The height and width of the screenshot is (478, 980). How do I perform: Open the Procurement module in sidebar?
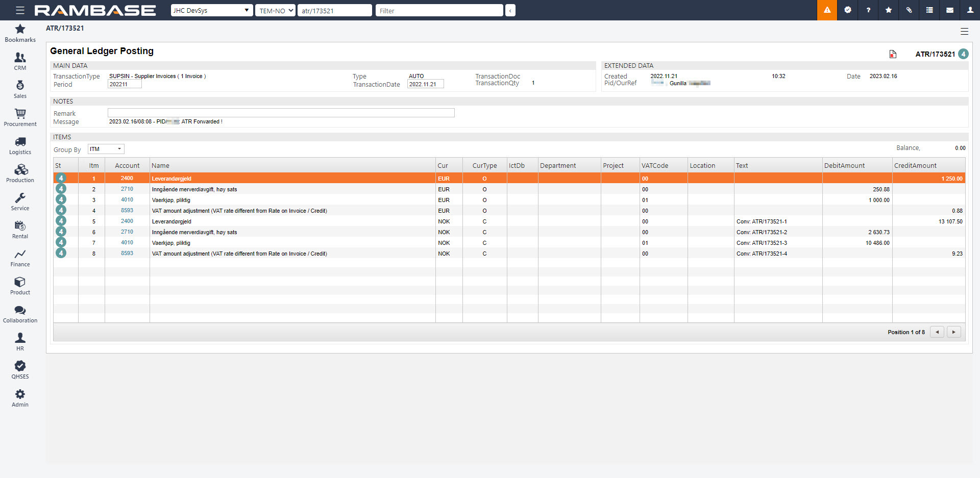pyautogui.click(x=20, y=118)
